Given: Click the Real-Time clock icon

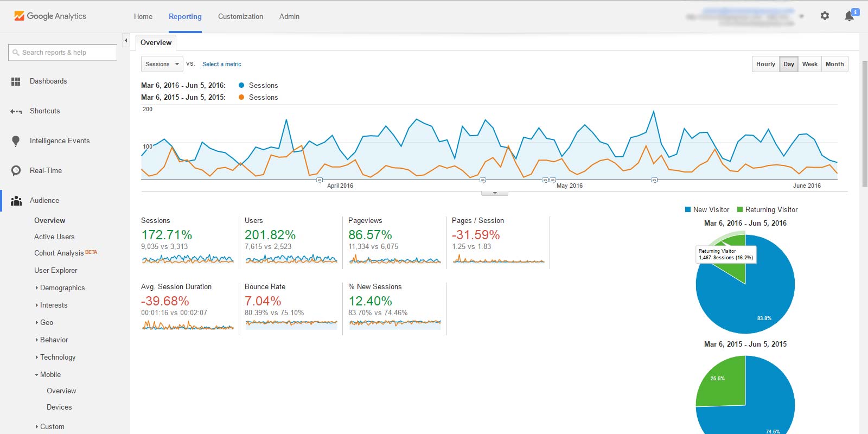Looking at the screenshot, I should (x=16, y=171).
